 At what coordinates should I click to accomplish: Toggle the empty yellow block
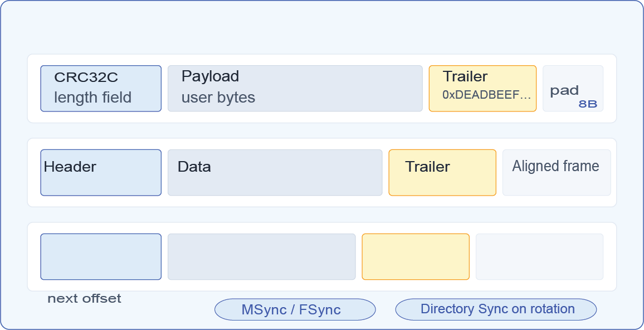[416, 256]
